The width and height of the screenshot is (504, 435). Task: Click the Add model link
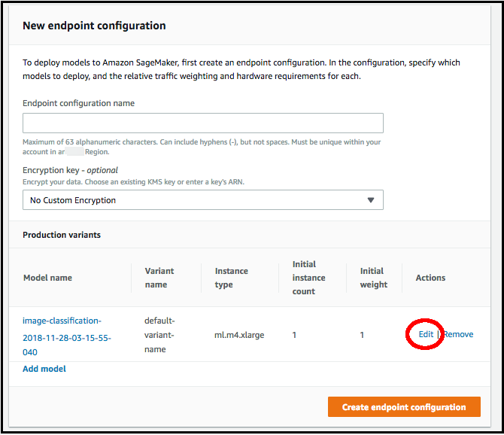click(x=44, y=369)
